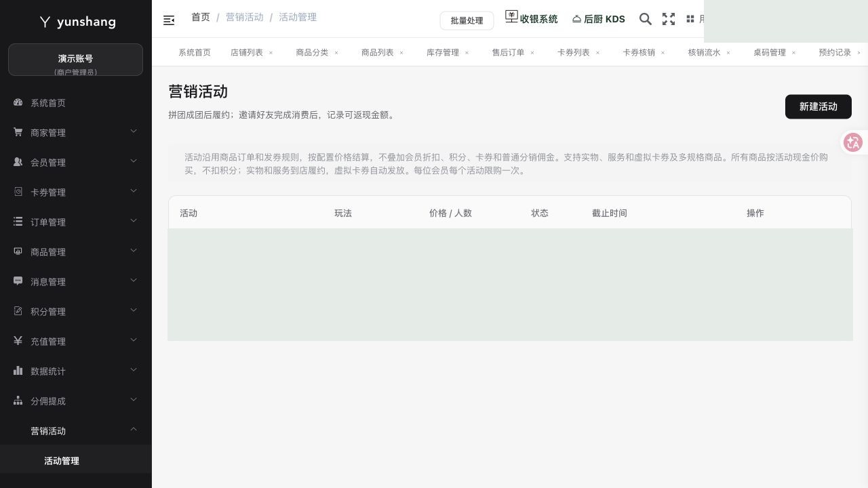This screenshot has width=868, height=488.
Task: Close the 卡券列表 tab
Action: click(x=597, y=52)
